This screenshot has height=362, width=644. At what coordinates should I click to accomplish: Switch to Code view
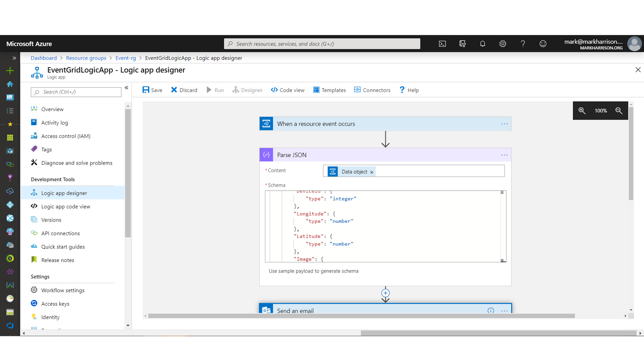[288, 90]
